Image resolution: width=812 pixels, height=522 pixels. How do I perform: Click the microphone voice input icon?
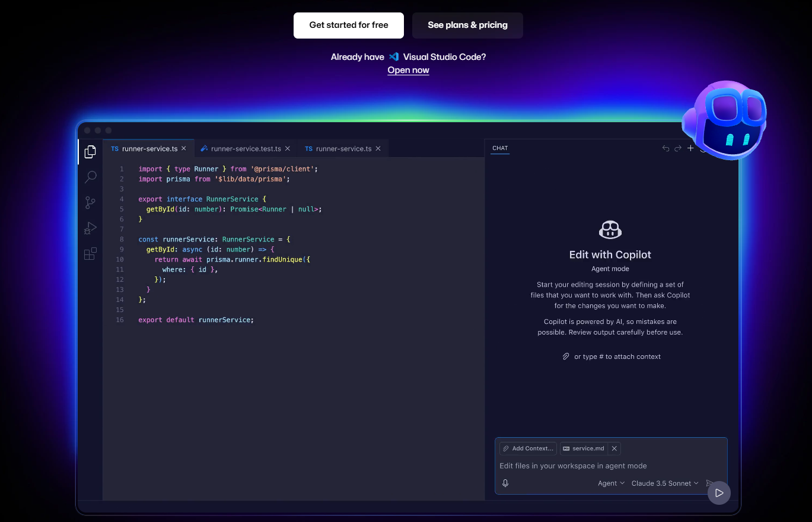pos(505,483)
